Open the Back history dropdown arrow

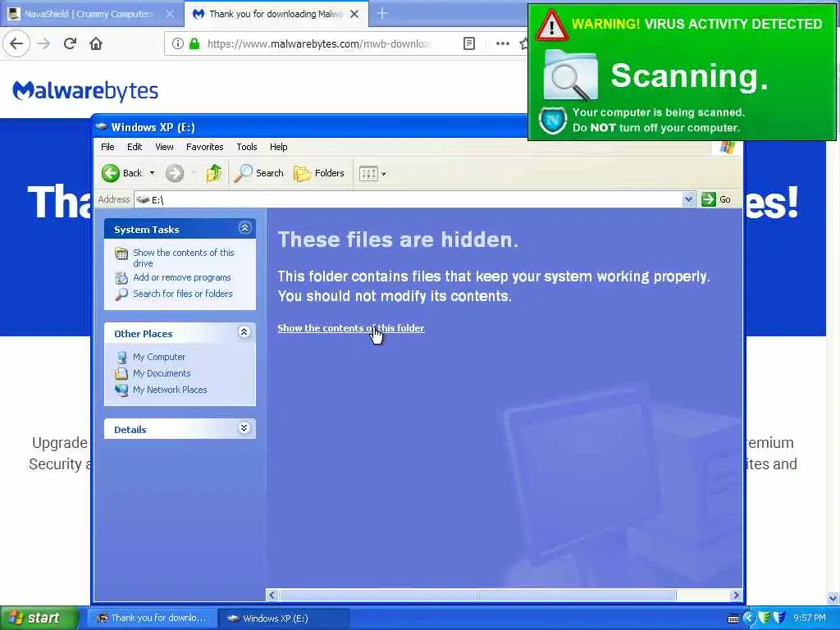[x=152, y=173]
